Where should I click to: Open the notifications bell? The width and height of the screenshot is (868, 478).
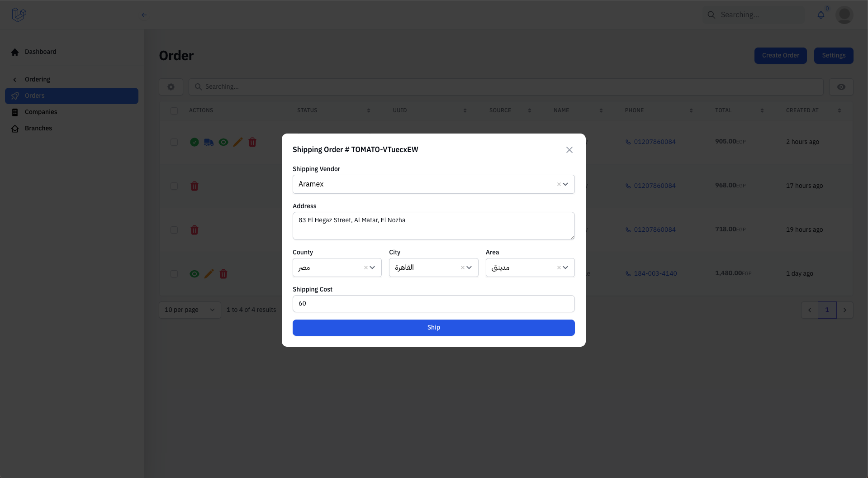(x=821, y=15)
